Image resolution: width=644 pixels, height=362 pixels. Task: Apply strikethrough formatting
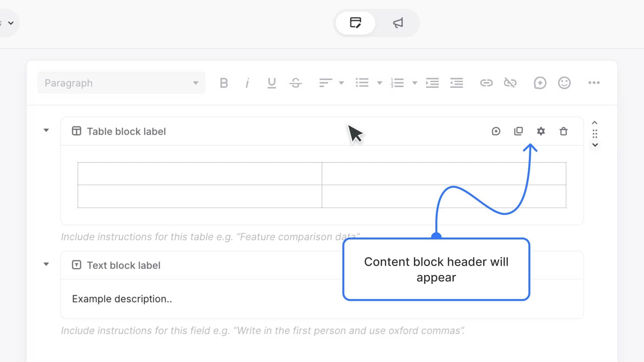click(296, 83)
